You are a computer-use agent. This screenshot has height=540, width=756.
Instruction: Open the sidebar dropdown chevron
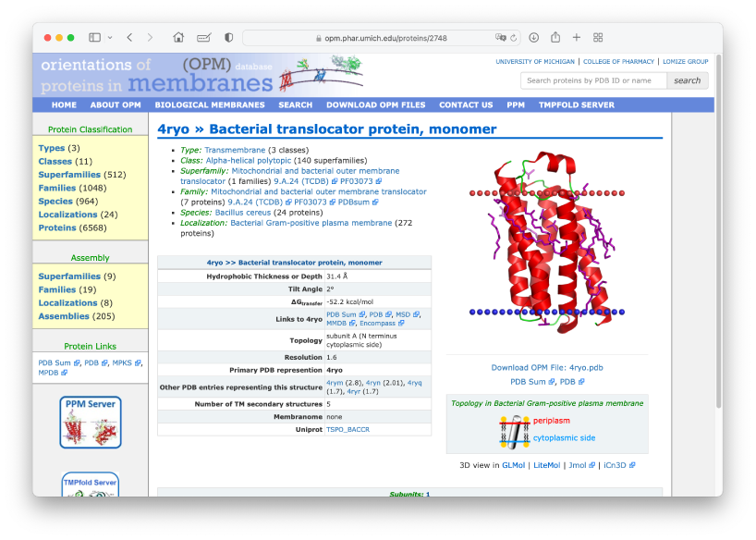[x=110, y=38]
